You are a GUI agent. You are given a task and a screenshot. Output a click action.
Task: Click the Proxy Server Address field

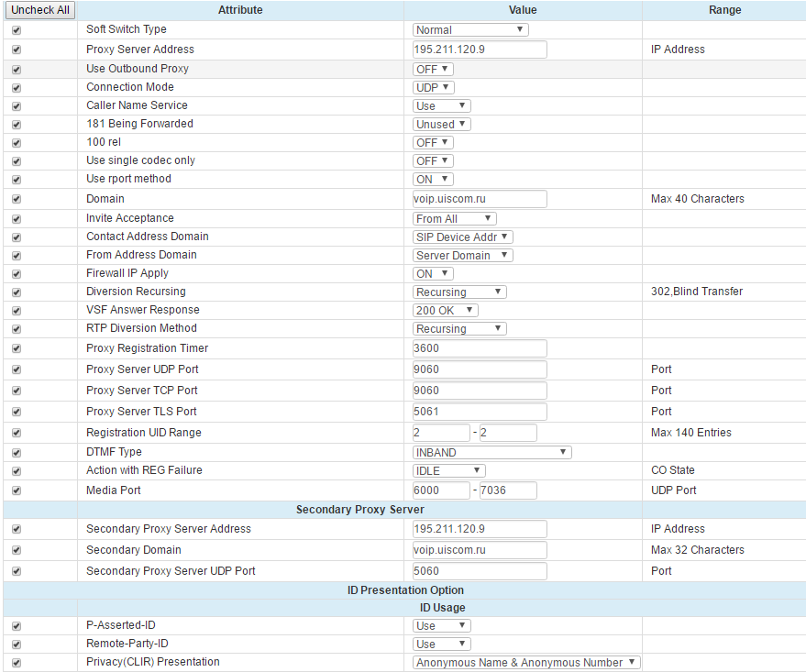[480, 50]
